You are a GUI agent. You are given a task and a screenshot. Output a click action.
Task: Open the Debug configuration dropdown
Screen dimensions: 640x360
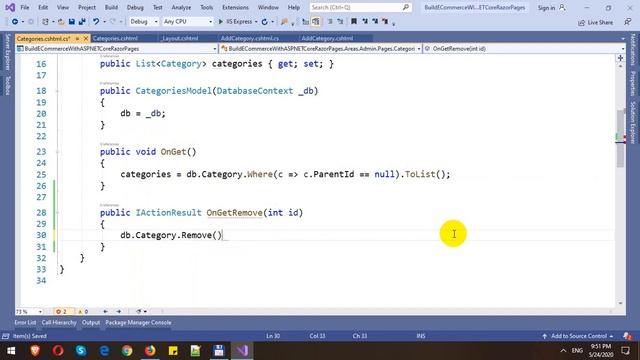[144, 22]
